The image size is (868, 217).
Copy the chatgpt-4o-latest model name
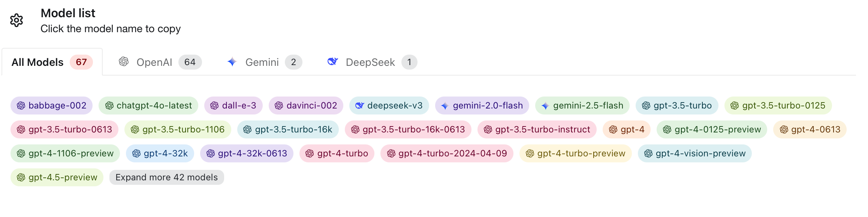[x=154, y=106]
